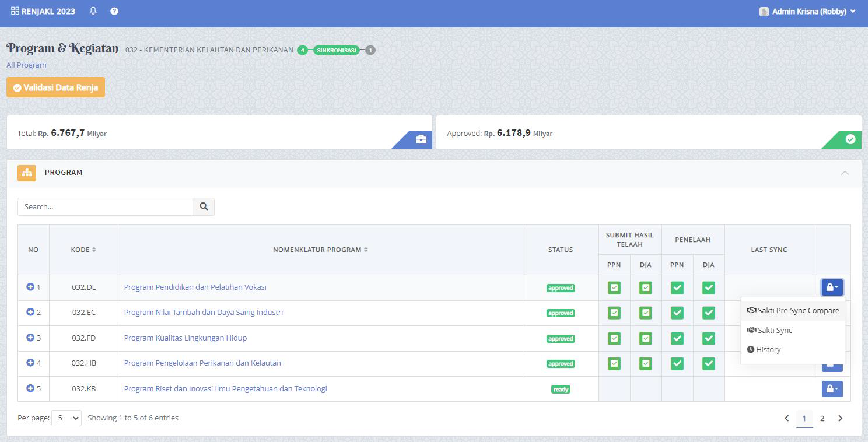The width and height of the screenshot is (868, 442).
Task: Expand row 1 Program Pendidikan plus icon
Action: click(30, 287)
